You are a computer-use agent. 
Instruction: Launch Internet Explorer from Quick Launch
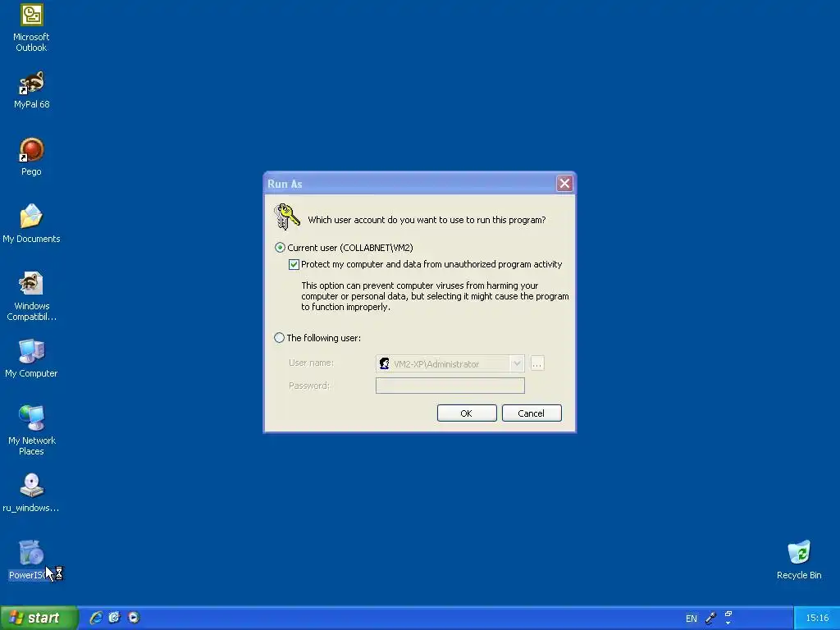[96, 618]
